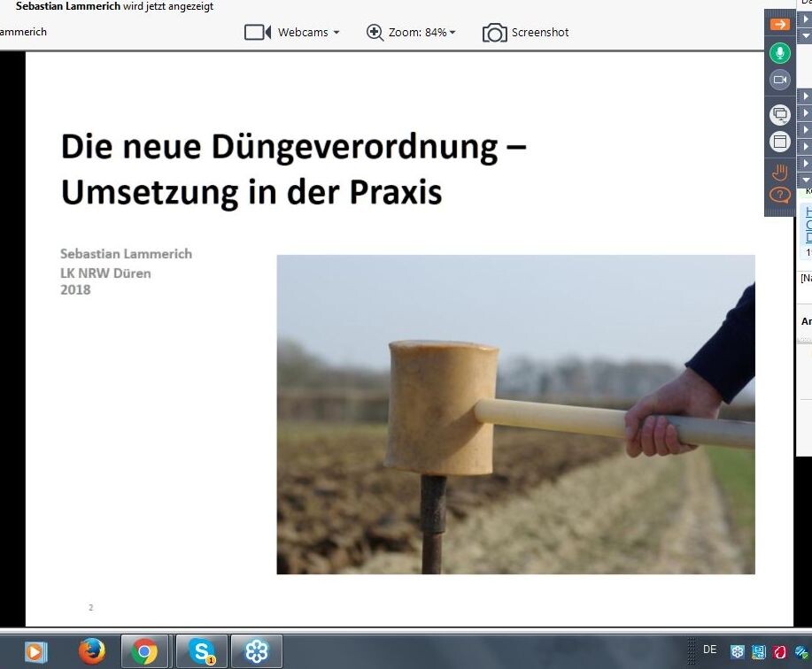Open media player from the taskbar

tap(36, 652)
